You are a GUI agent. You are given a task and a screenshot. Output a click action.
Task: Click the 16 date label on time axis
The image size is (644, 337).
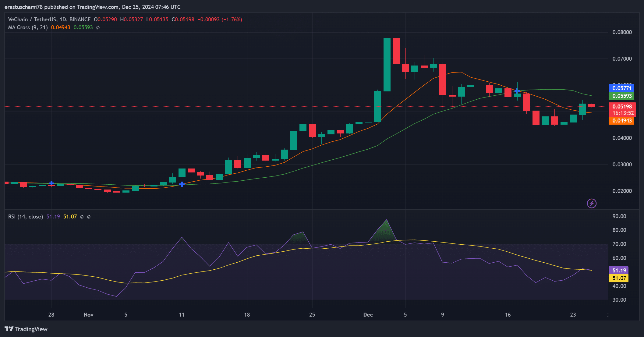coord(508,315)
